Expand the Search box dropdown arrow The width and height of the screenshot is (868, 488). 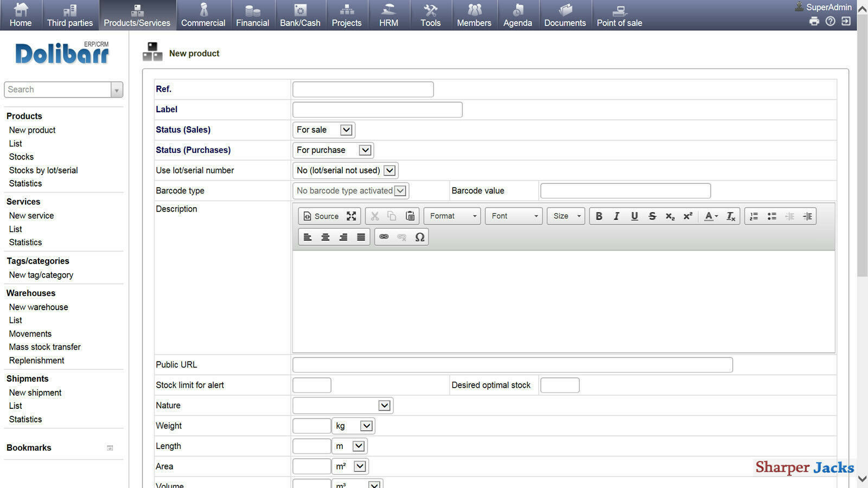pos(117,90)
